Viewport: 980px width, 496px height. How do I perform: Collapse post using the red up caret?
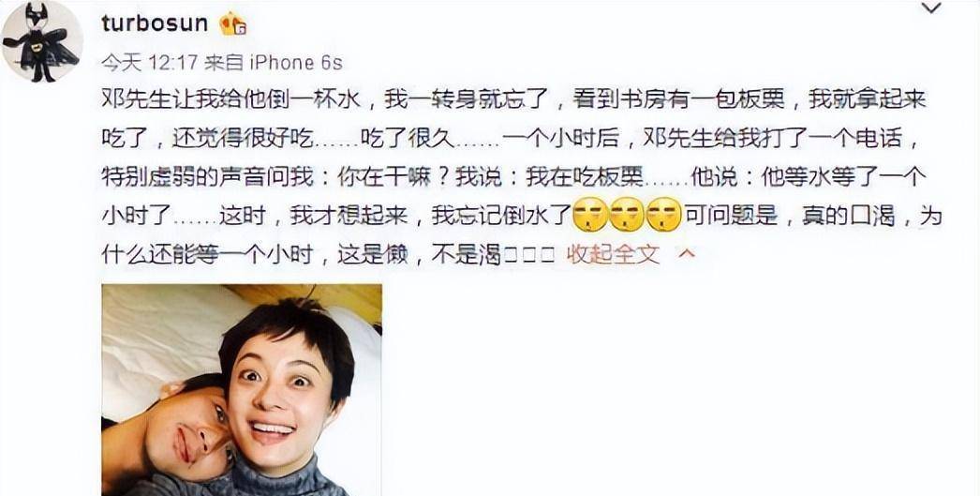(x=686, y=254)
